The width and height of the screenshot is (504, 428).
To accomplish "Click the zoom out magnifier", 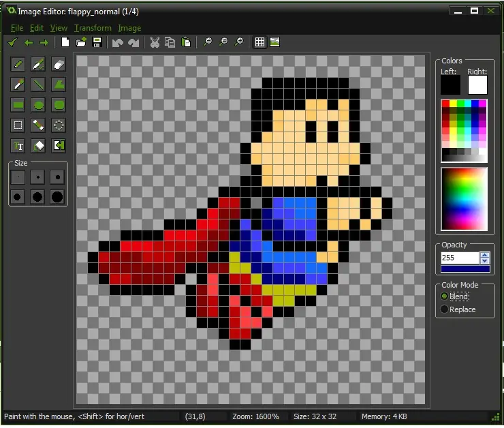I will tap(208, 42).
